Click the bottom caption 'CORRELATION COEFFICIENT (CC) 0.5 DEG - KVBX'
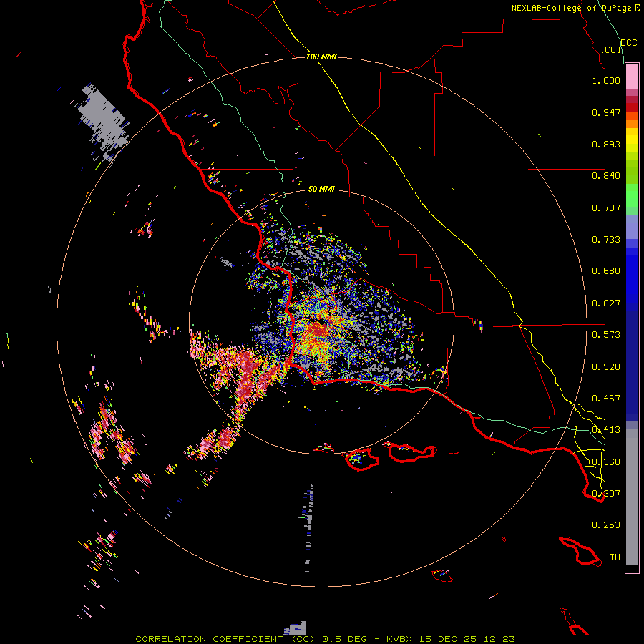This screenshot has height=644, width=644. (x=273, y=639)
